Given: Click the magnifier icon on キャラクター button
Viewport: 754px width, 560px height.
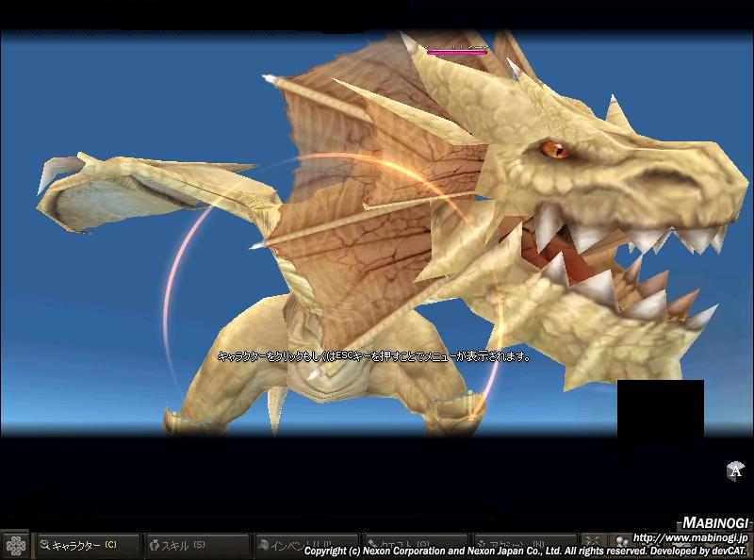Looking at the screenshot, I should (45, 545).
